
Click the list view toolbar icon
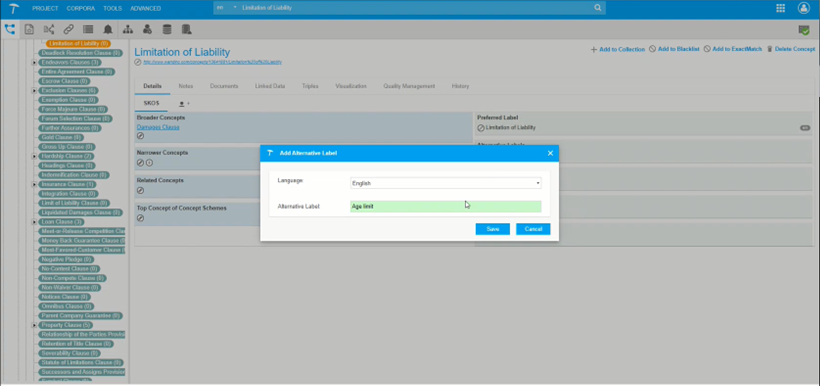88,29
